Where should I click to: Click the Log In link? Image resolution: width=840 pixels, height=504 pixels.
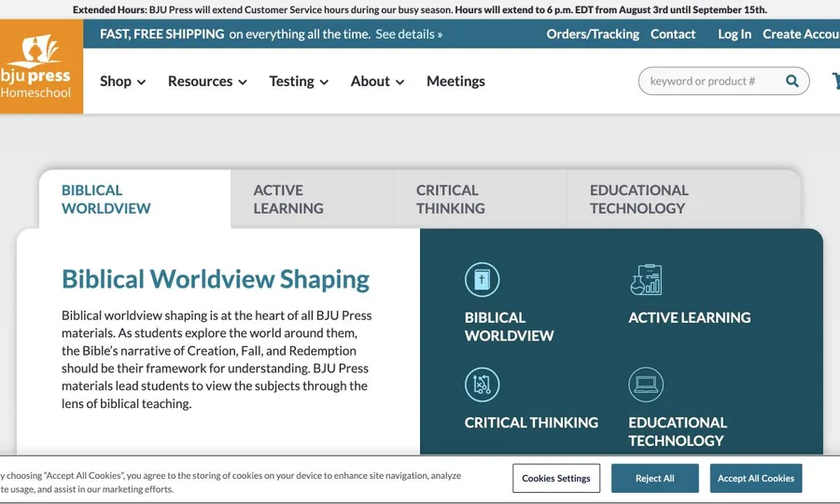[x=735, y=35]
